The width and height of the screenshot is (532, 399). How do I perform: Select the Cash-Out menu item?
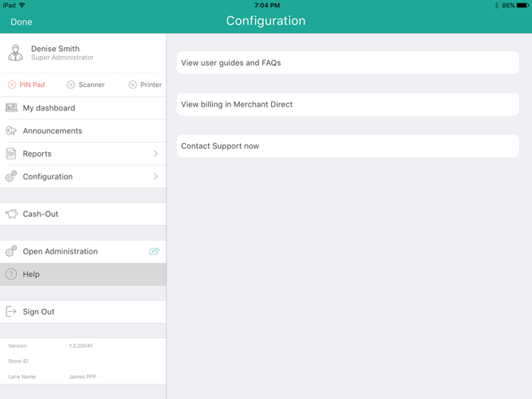pos(83,214)
